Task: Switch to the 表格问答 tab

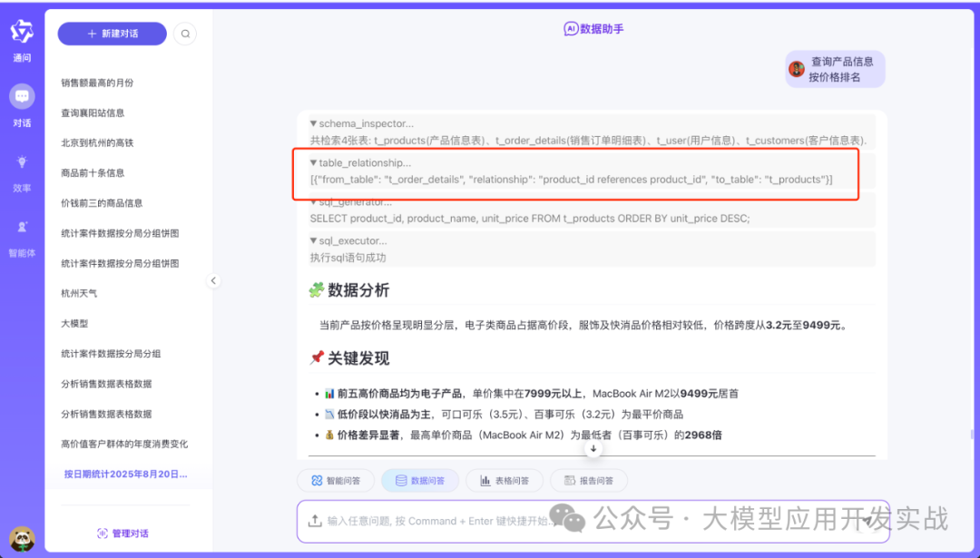Action: point(505,481)
